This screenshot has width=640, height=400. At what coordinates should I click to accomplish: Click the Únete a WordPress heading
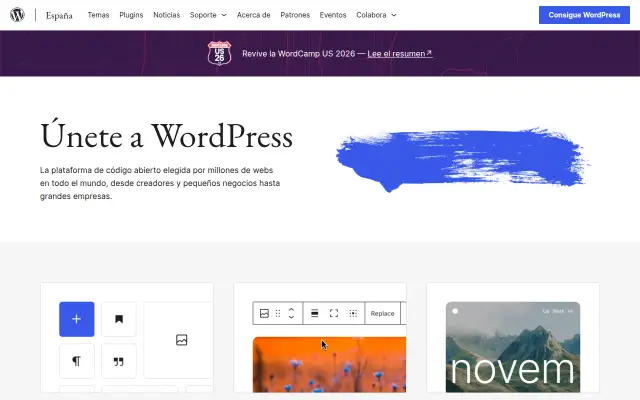(x=167, y=135)
